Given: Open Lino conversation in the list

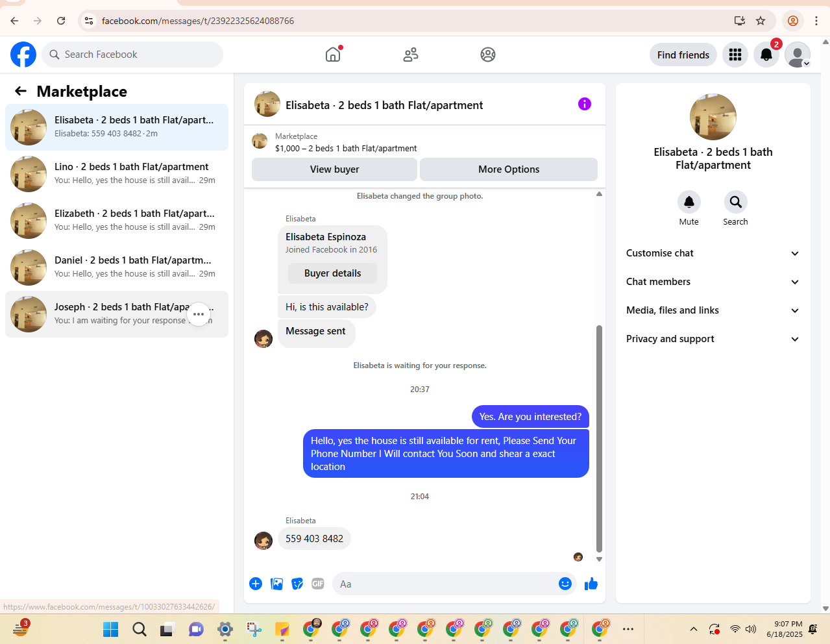Looking at the screenshot, I should (117, 174).
